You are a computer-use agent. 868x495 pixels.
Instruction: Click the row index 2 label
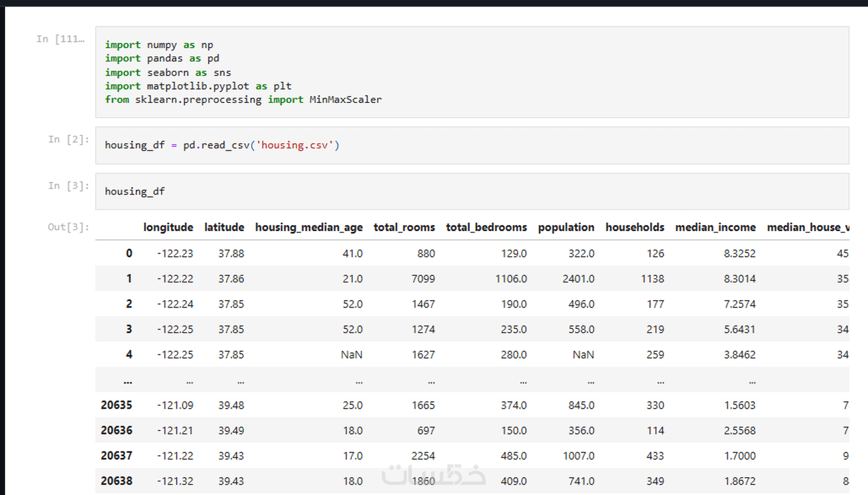tap(129, 304)
